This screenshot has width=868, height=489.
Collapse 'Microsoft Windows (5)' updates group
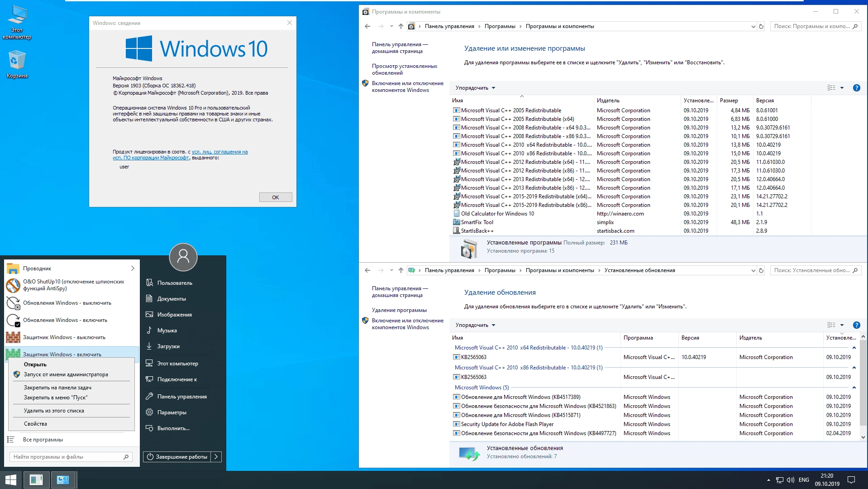854,388
